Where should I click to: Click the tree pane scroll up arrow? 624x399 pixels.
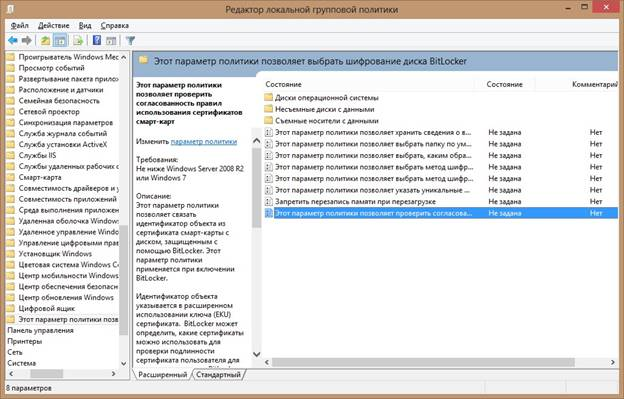coord(123,57)
